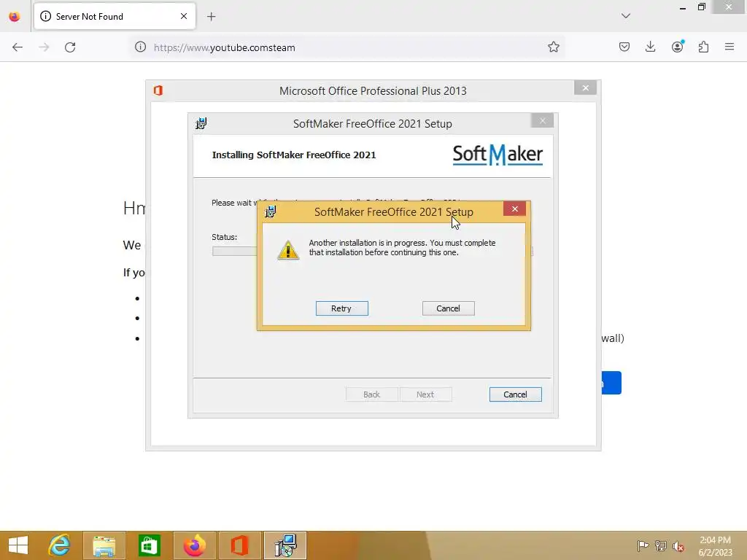The width and height of the screenshot is (747, 560).
Task: Click Cancel in FreeOffice installer window
Action: [x=515, y=394]
